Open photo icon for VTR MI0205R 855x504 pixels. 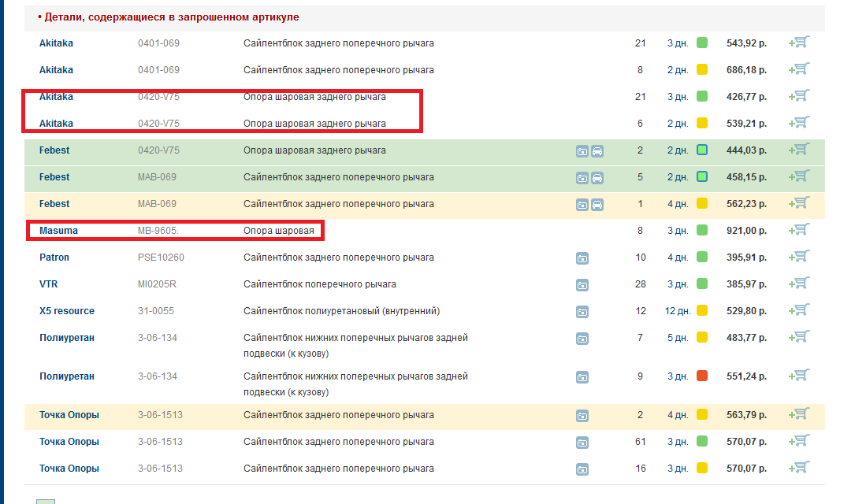tap(582, 285)
